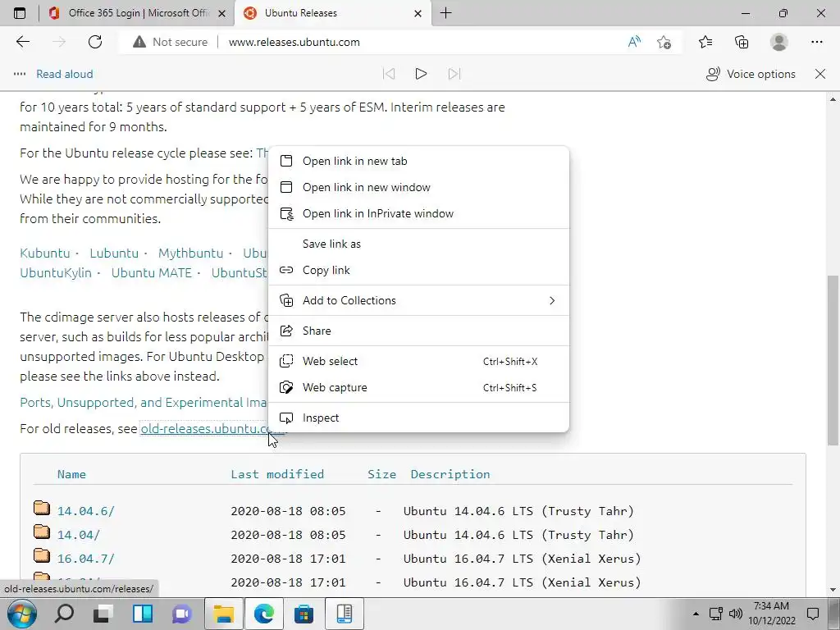Open the Collections toolbar icon
This screenshot has height=630, width=840.
coord(742,42)
